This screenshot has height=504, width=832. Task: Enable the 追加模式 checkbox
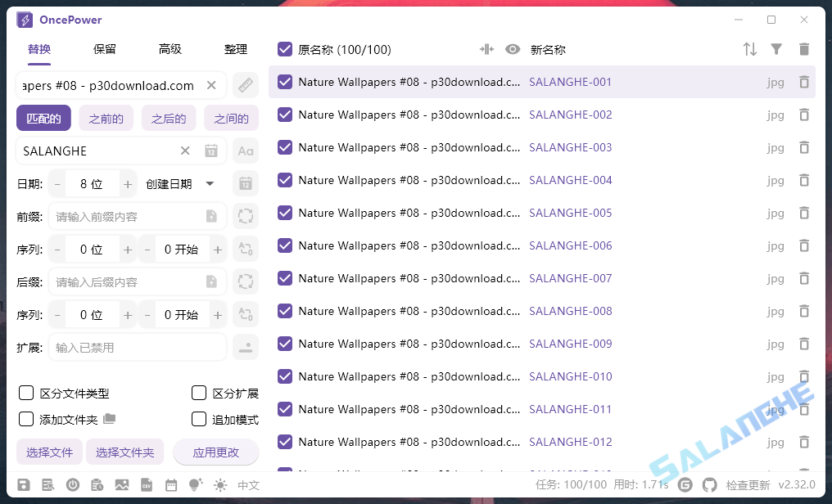(x=199, y=418)
